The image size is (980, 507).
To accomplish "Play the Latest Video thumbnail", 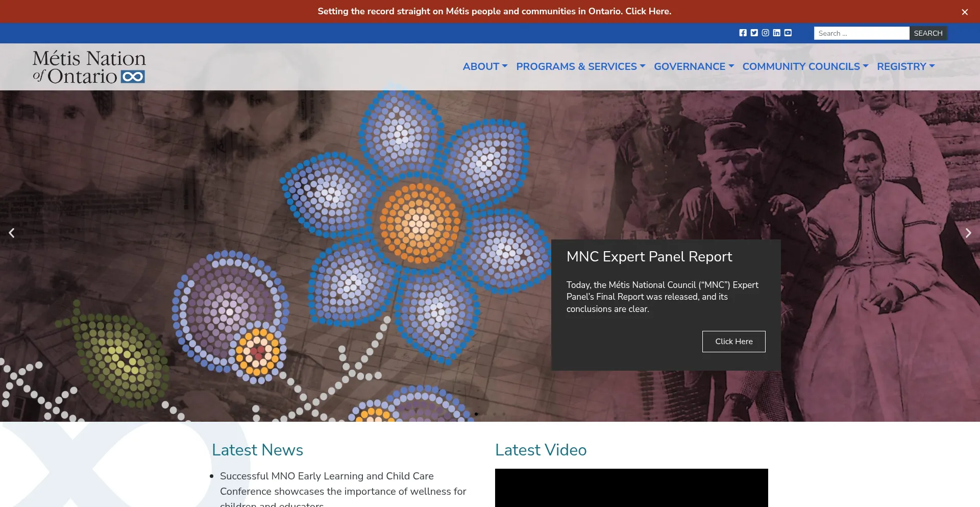I will [631, 488].
